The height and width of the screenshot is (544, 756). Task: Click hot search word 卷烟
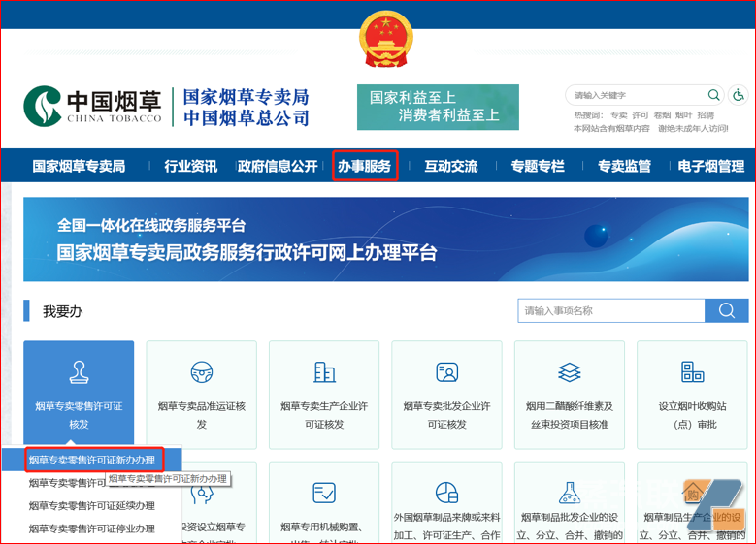click(x=662, y=115)
